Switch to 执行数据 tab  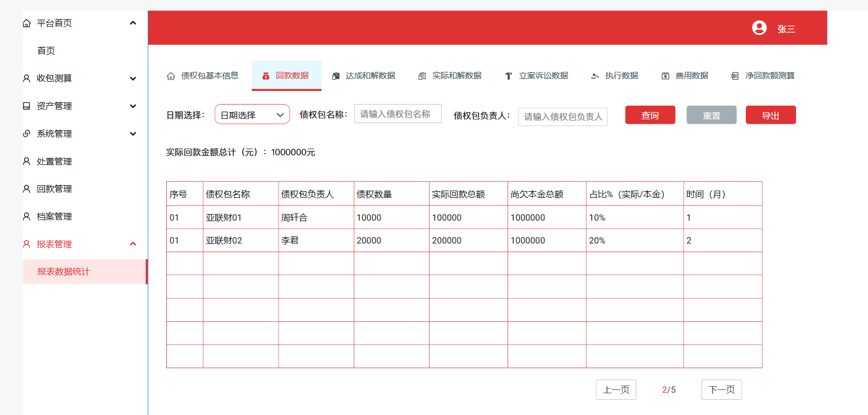[x=614, y=76]
